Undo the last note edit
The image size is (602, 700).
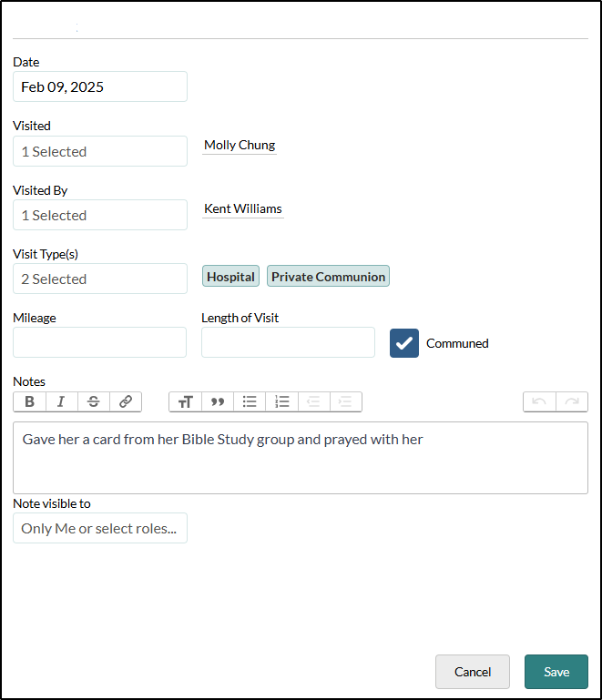(x=539, y=401)
